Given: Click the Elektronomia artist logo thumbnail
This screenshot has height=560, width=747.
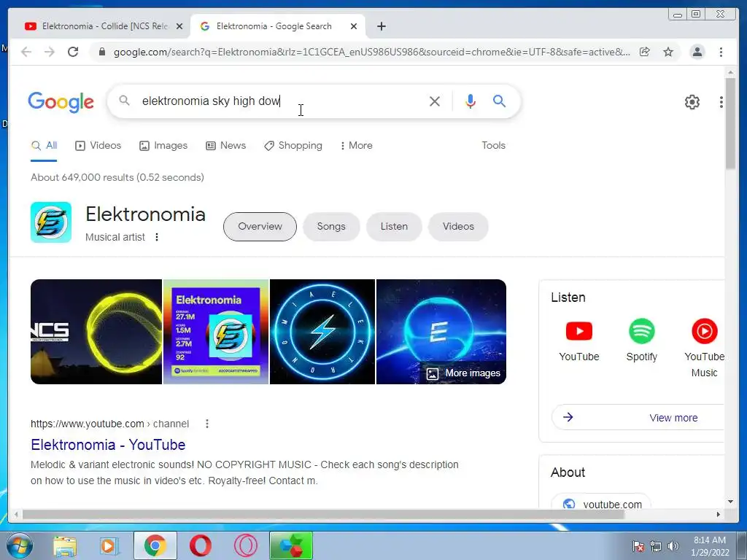Looking at the screenshot, I should pyautogui.click(x=51, y=222).
